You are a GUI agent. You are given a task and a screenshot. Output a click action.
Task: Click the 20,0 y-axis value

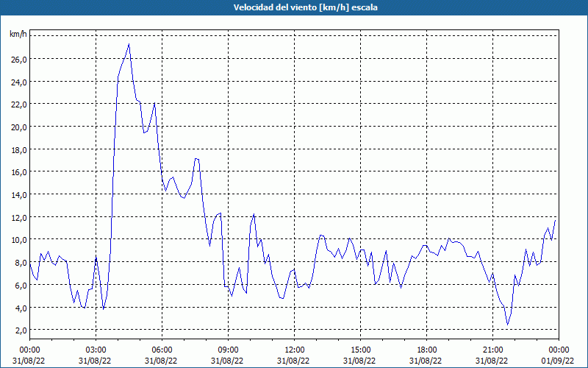(19, 127)
